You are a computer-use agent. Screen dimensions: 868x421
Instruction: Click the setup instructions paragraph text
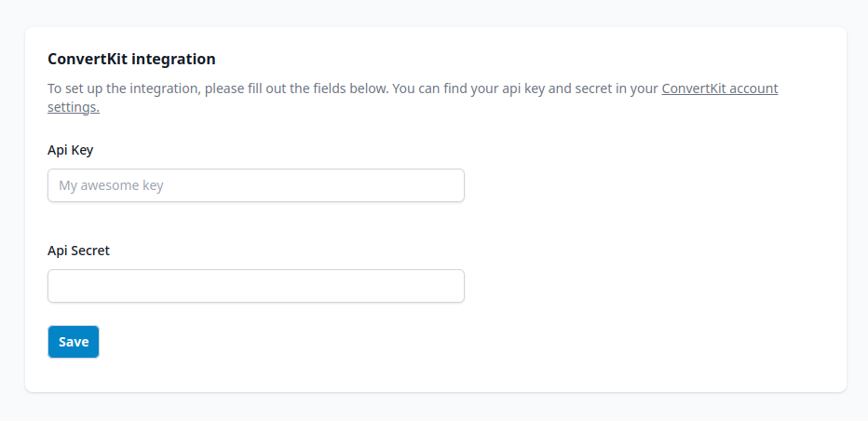(354, 89)
